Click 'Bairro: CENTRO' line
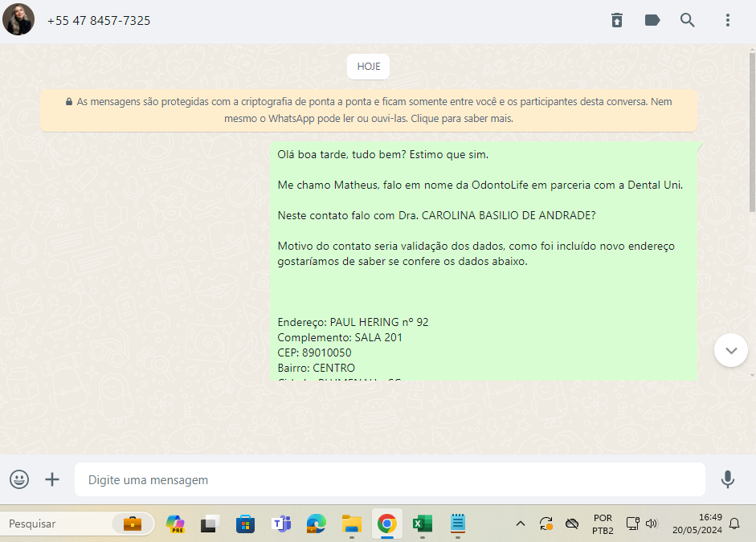Image resolution: width=756 pixels, height=542 pixels. point(317,368)
